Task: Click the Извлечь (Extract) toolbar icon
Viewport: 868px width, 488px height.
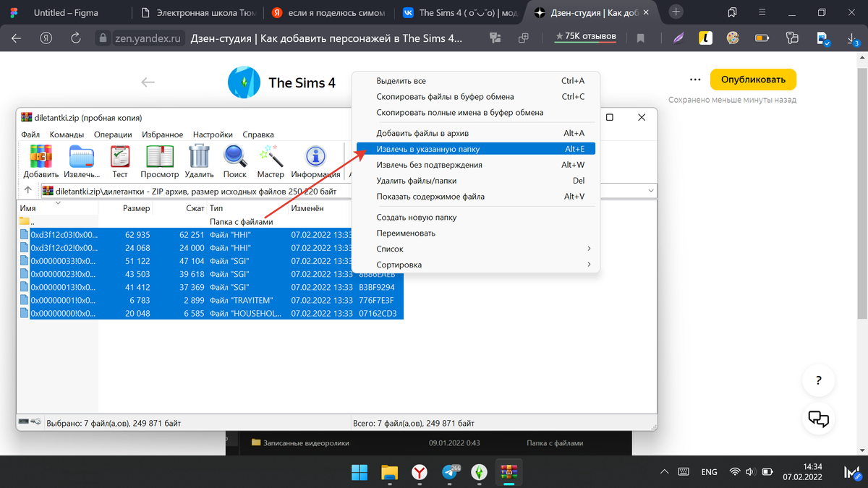Action: (x=82, y=157)
